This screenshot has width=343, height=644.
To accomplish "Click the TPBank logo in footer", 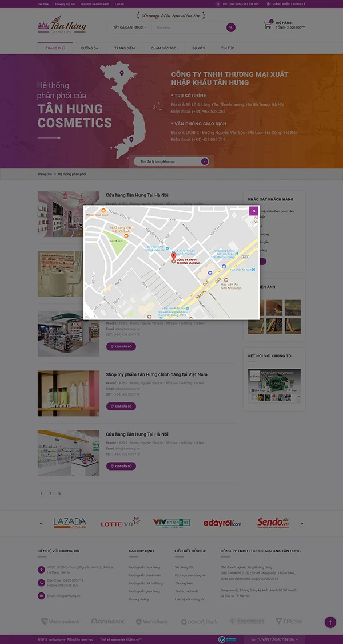I will coord(289,622).
